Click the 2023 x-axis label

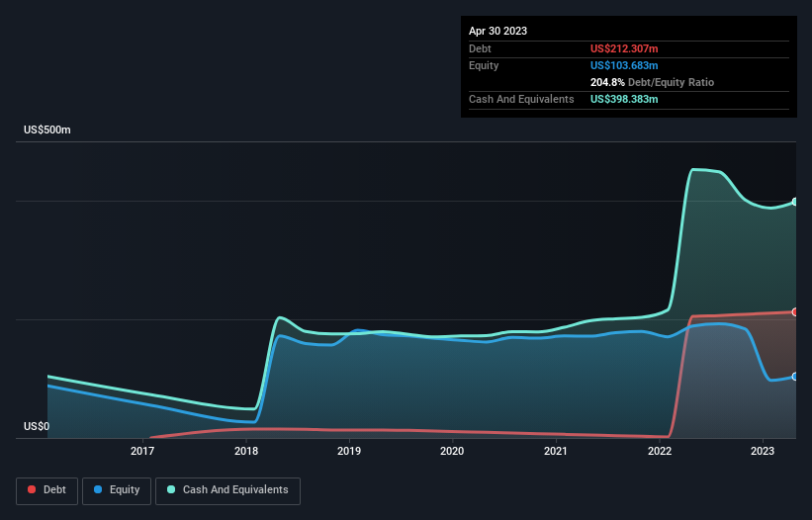point(763,451)
